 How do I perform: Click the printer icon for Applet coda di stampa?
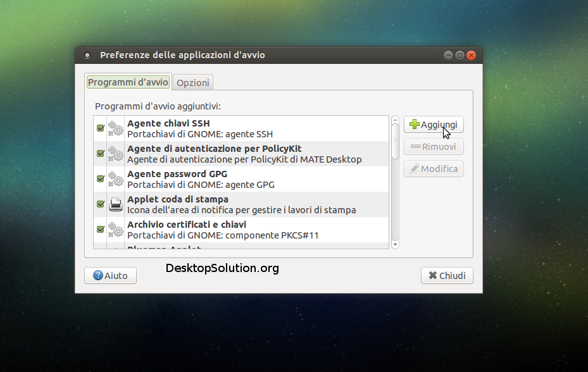(115, 204)
